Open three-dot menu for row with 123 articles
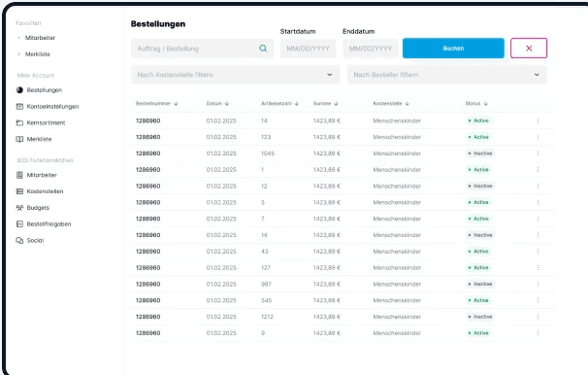588x375 pixels. click(538, 137)
